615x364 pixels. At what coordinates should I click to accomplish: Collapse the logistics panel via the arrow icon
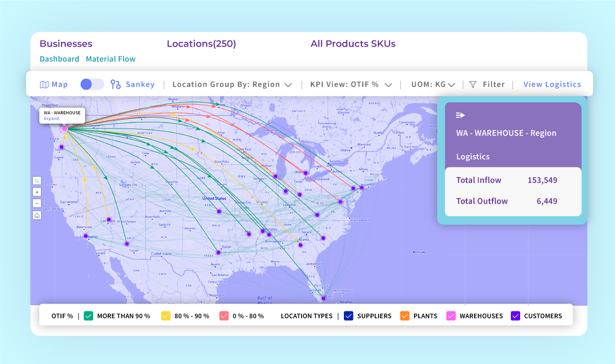(460, 115)
